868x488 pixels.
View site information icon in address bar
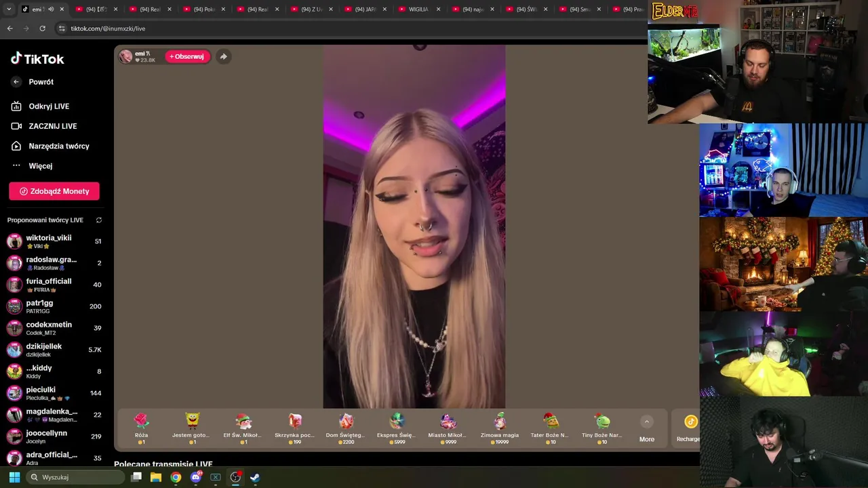[x=62, y=28]
